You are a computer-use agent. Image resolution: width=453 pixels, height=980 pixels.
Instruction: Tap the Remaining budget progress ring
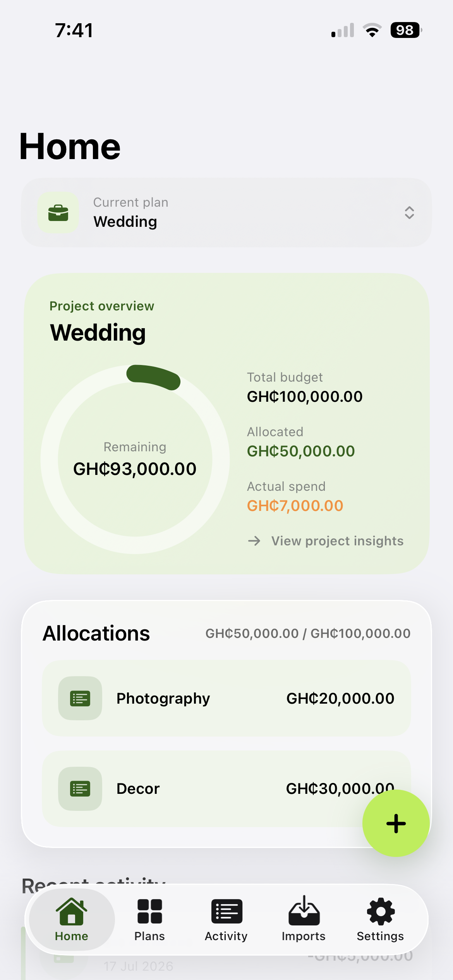pos(135,459)
